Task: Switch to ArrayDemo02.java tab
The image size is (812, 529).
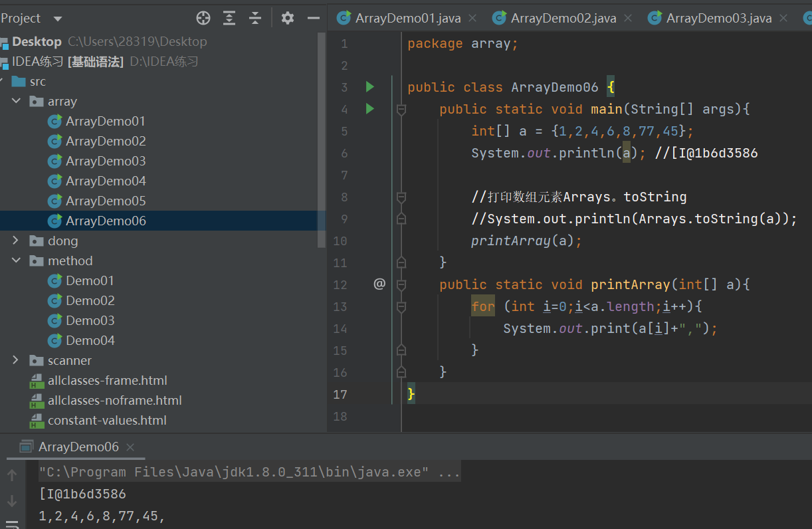Action: click(x=561, y=18)
